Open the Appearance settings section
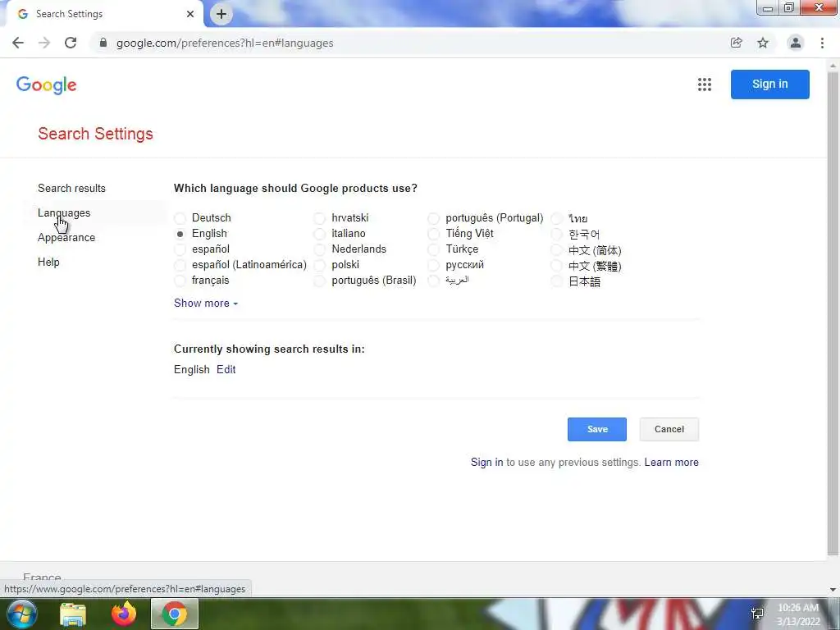The height and width of the screenshot is (630, 840). click(66, 237)
